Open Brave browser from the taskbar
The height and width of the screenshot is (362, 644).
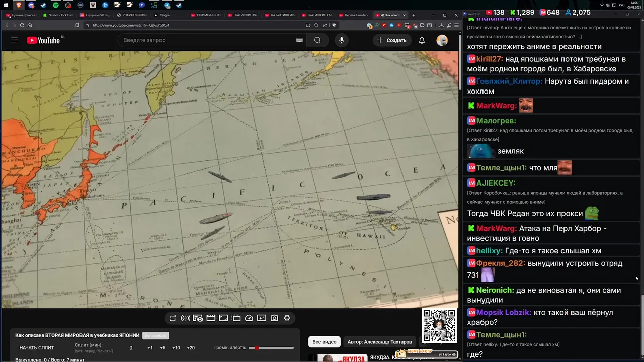[x=19, y=5]
